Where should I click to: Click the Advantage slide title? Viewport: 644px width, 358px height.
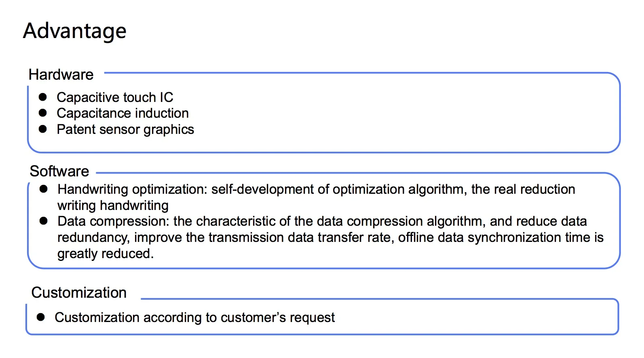point(75,32)
